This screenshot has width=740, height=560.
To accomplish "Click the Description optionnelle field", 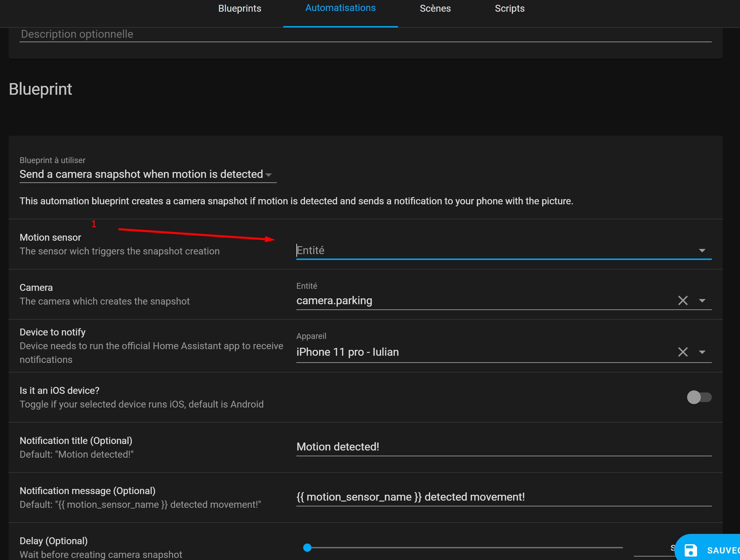I will (365, 34).
